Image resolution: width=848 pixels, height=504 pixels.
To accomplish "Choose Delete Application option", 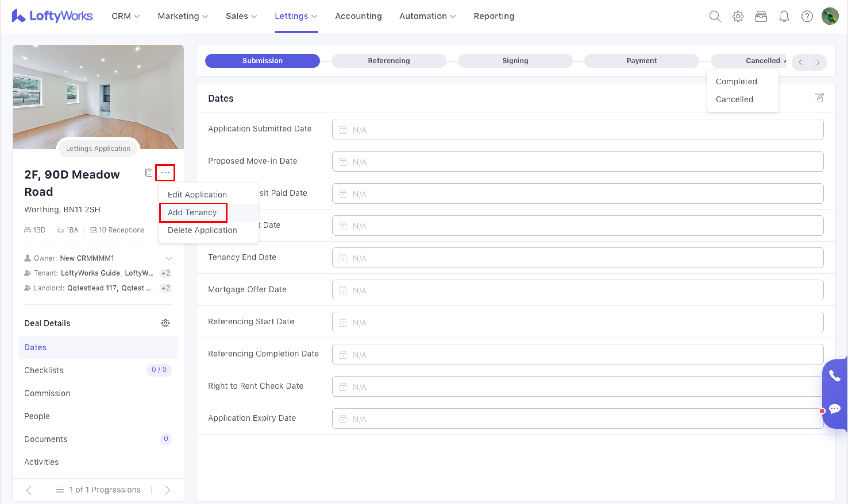I will click(202, 230).
